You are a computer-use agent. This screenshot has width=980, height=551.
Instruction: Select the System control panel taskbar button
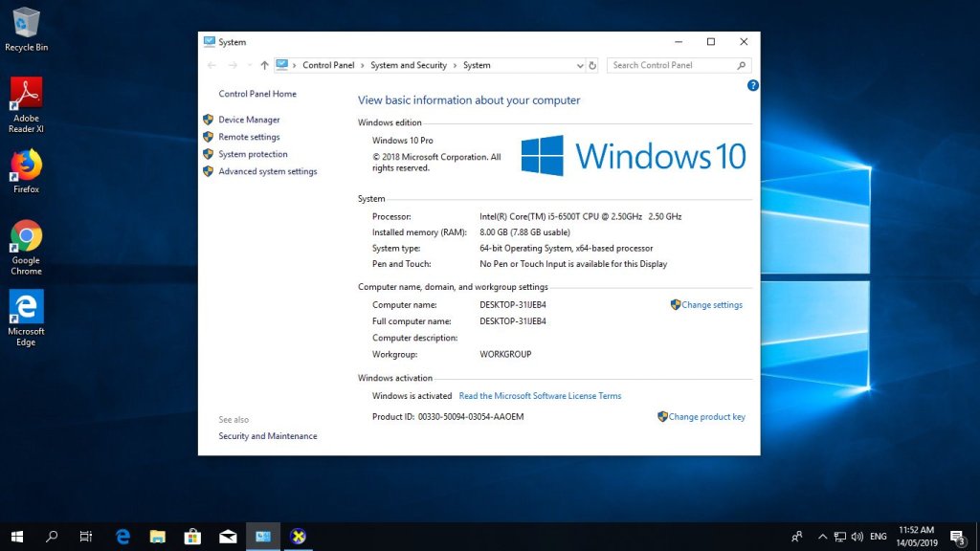pos(262,537)
